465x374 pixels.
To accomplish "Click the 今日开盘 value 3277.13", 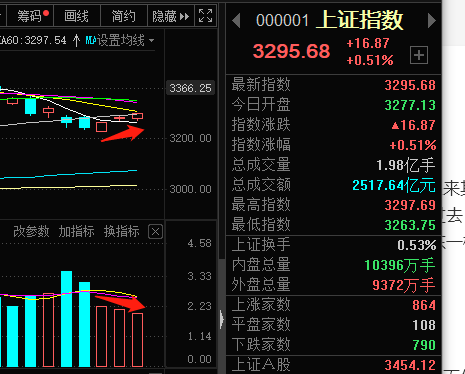I will [410, 105].
